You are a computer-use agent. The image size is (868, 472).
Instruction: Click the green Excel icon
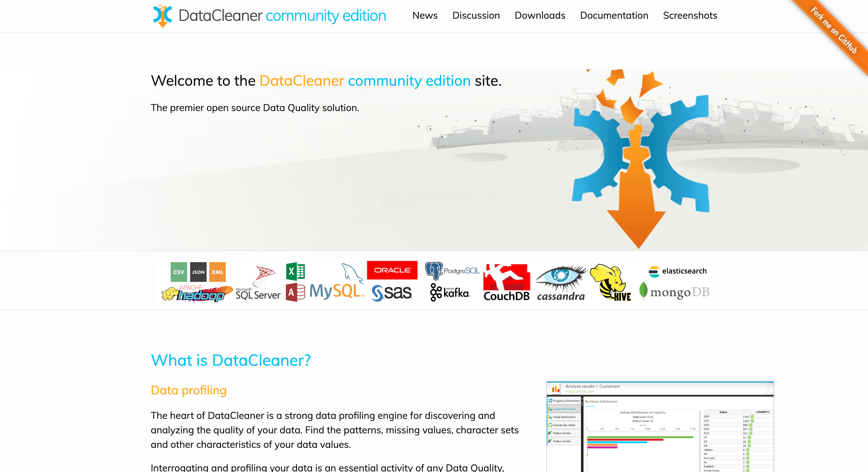point(295,271)
